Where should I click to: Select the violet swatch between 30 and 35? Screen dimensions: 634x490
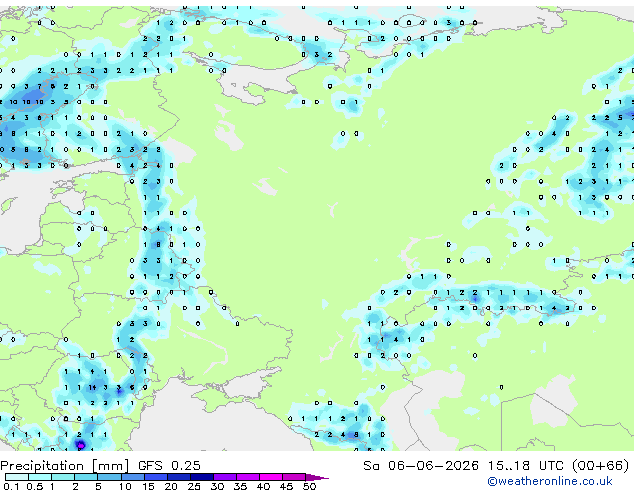click(224, 477)
